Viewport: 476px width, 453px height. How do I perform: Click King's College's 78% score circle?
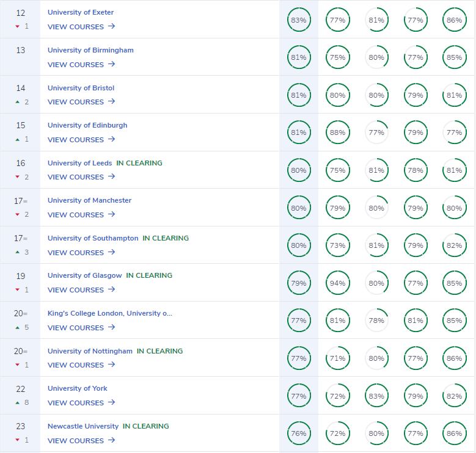click(x=376, y=321)
